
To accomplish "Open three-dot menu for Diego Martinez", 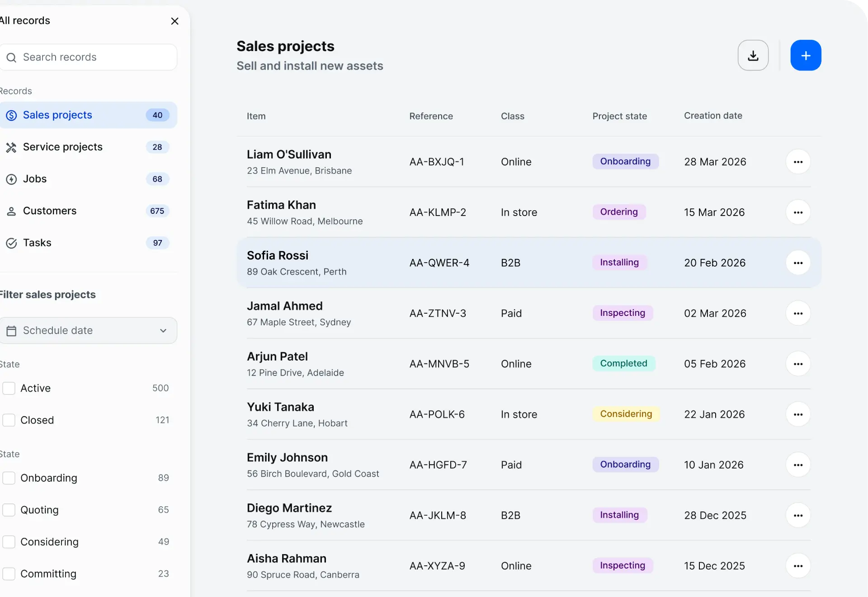I will tap(798, 515).
